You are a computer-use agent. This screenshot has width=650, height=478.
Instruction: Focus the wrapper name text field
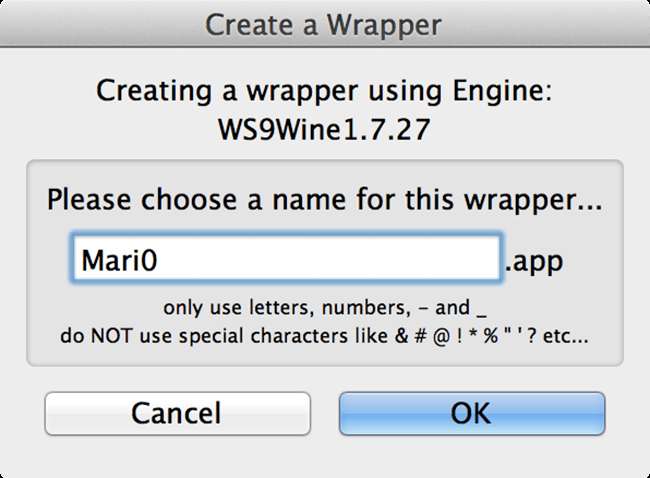285,261
